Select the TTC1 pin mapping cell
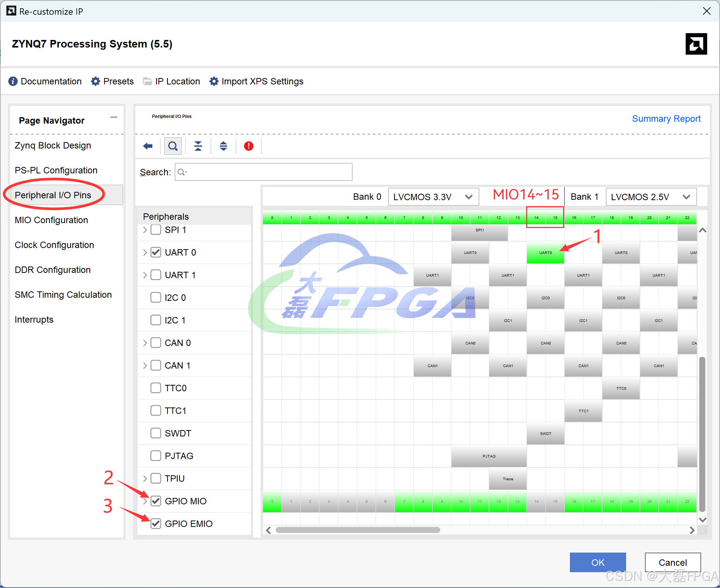Screen dimensions: 720x588 (583, 411)
